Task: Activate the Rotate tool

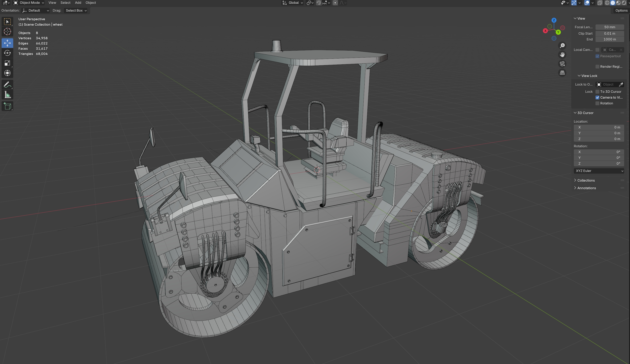Action: pos(7,53)
